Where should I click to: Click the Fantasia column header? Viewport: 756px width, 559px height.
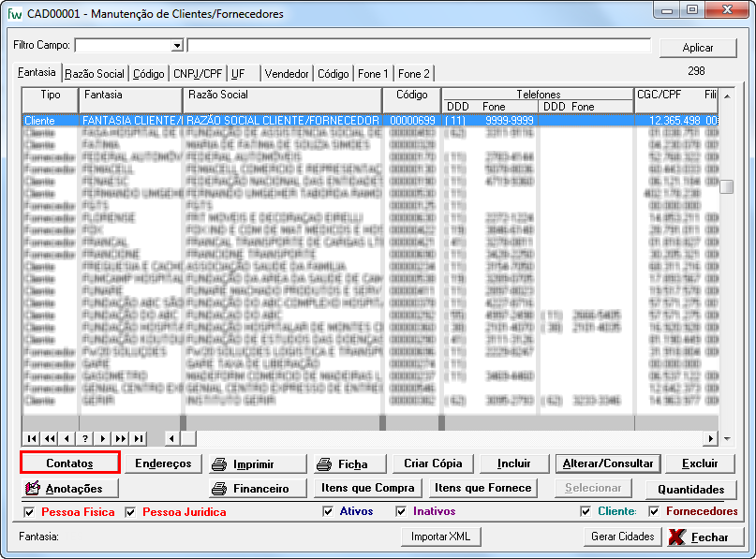tap(130, 100)
